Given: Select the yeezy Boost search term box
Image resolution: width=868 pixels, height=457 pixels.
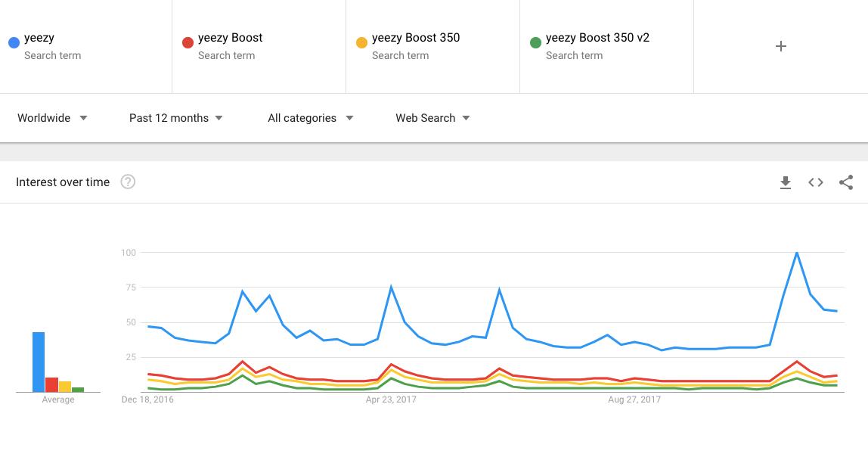Looking at the screenshot, I should 230,38.
